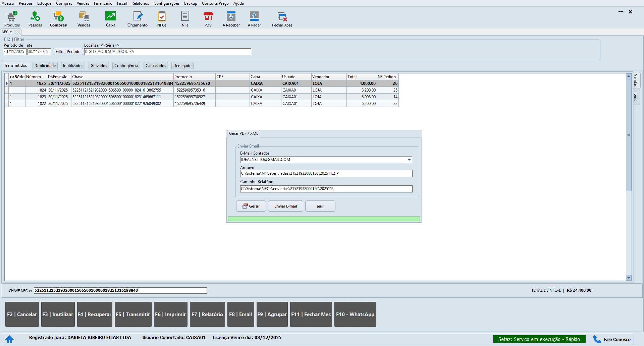Click the Gerar PDF button

click(x=251, y=206)
